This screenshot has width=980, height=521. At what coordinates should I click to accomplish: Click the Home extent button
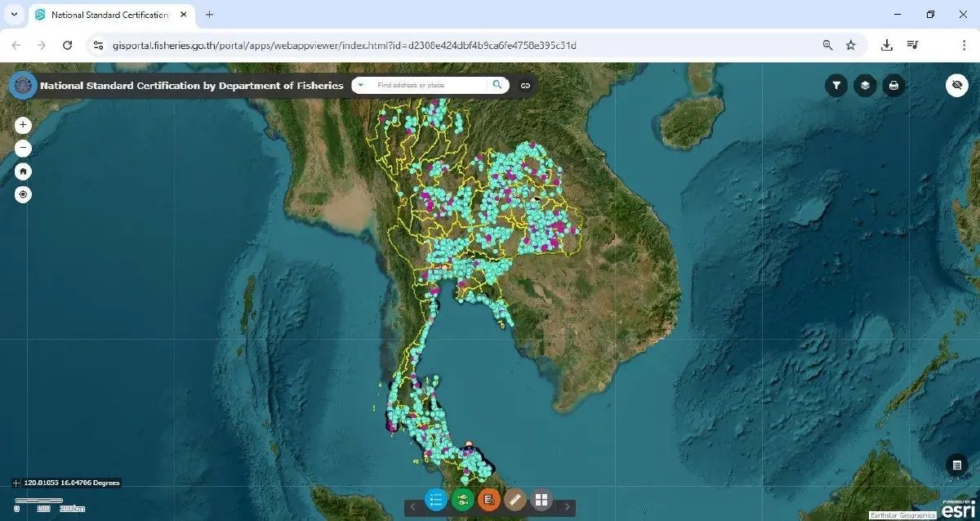point(23,171)
